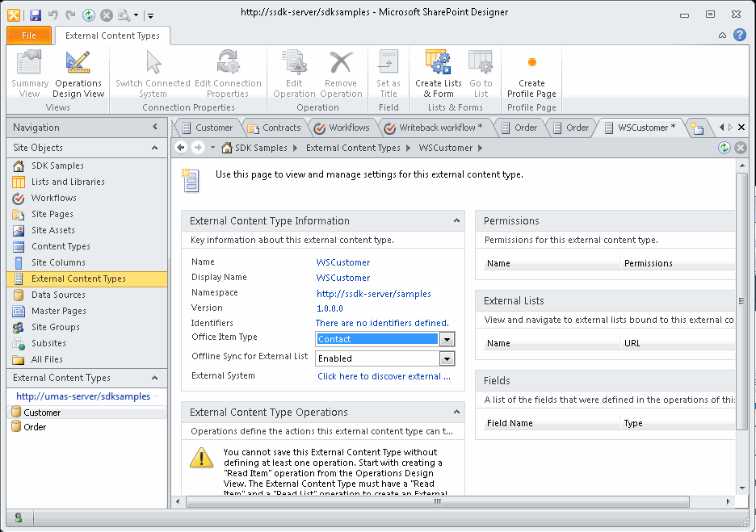Open the Office Item Type dropdown
Image resolution: width=756 pixels, height=532 pixels.
(x=447, y=339)
